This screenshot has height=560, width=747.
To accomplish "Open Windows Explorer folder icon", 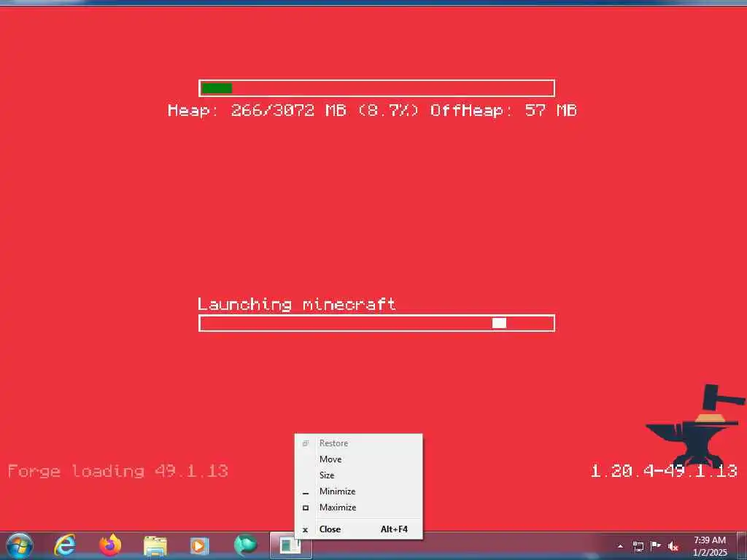I will coord(155,546).
